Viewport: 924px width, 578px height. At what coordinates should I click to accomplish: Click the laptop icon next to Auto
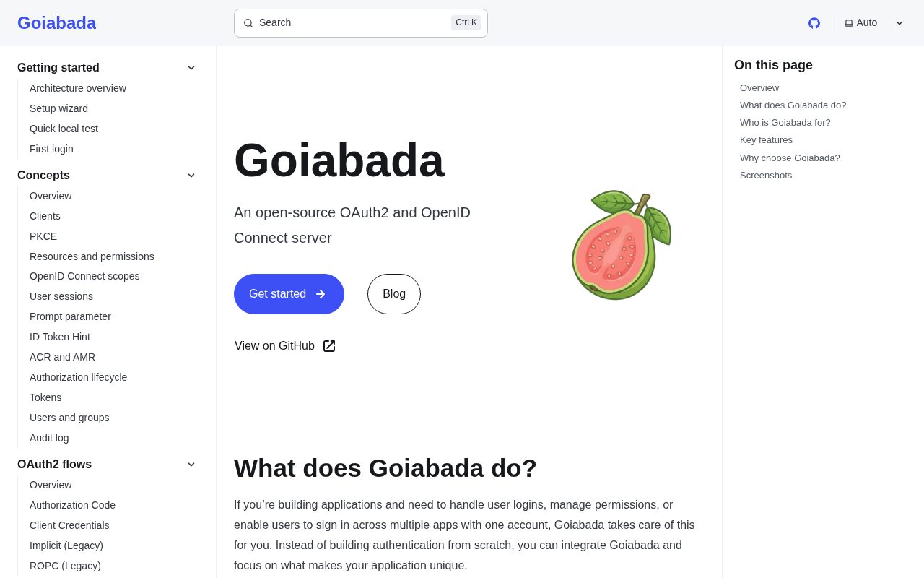[x=849, y=23]
